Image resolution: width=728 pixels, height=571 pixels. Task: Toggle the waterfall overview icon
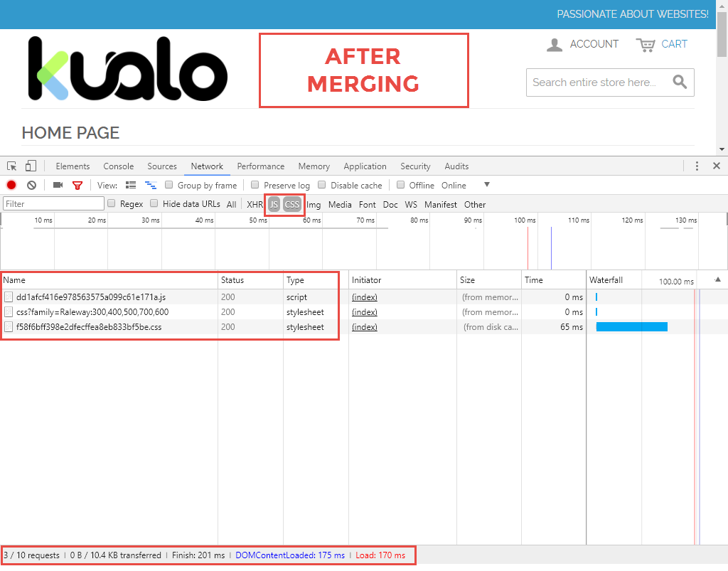point(150,185)
